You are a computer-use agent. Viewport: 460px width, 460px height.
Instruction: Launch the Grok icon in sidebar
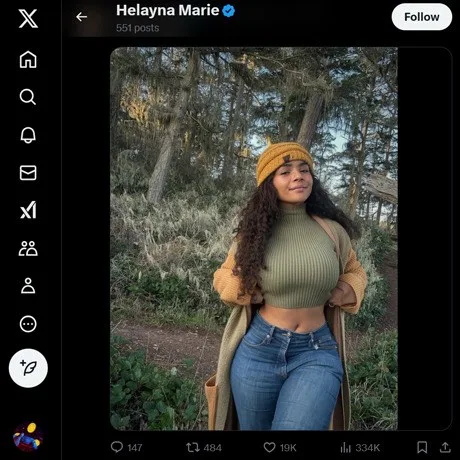[28, 210]
